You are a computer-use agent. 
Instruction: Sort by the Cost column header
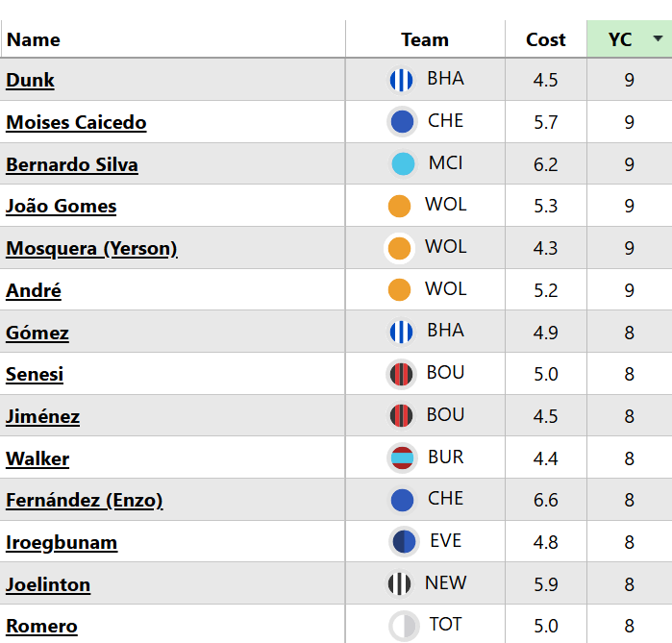tap(545, 40)
